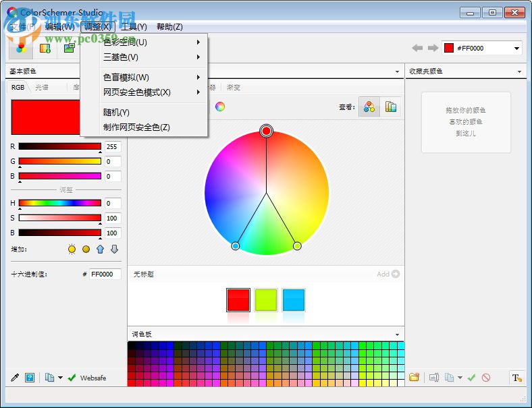532x408 pixels.
Task: Open the 编辑(W) menu
Action: [60, 27]
